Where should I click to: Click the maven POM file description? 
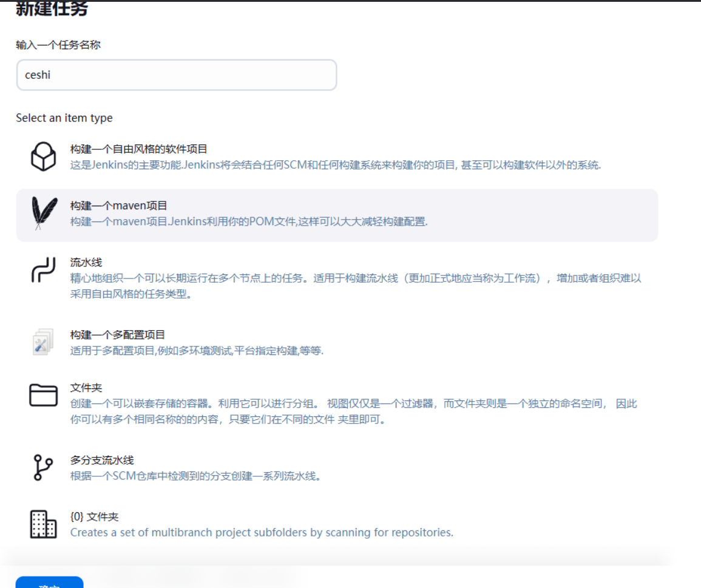pos(249,221)
